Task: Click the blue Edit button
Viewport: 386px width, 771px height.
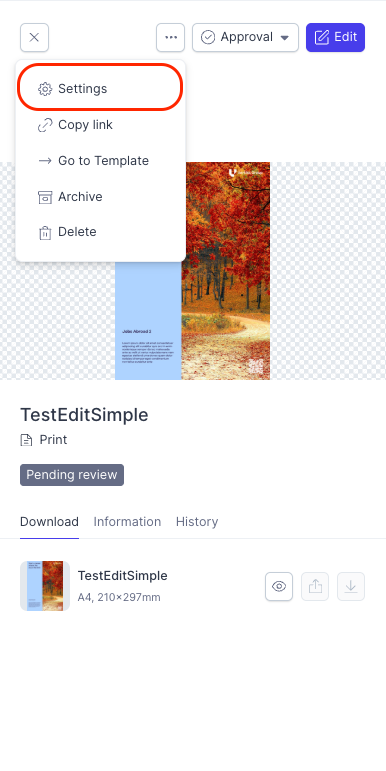Action: (x=335, y=37)
